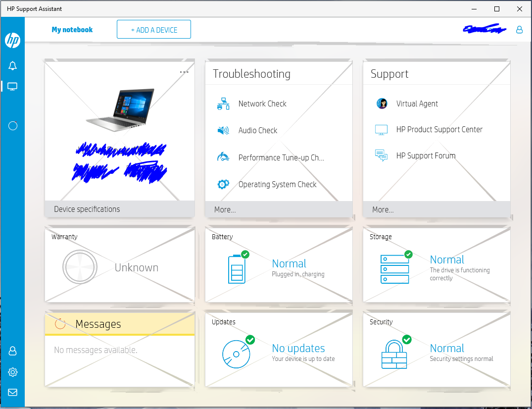Click Warranty Unknown status text

pyautogui.click(x=137, y=267)
